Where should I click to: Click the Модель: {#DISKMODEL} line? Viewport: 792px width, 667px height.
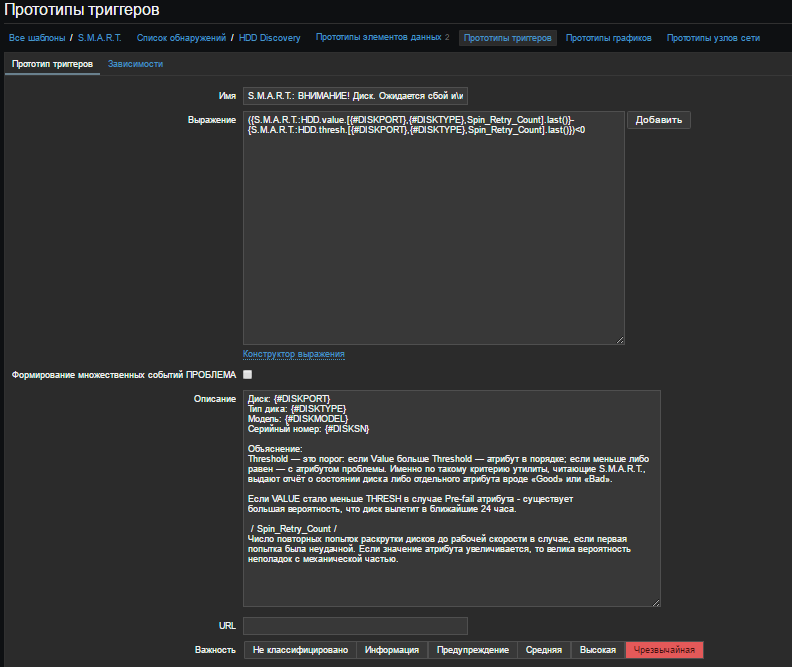pos(298,419)
